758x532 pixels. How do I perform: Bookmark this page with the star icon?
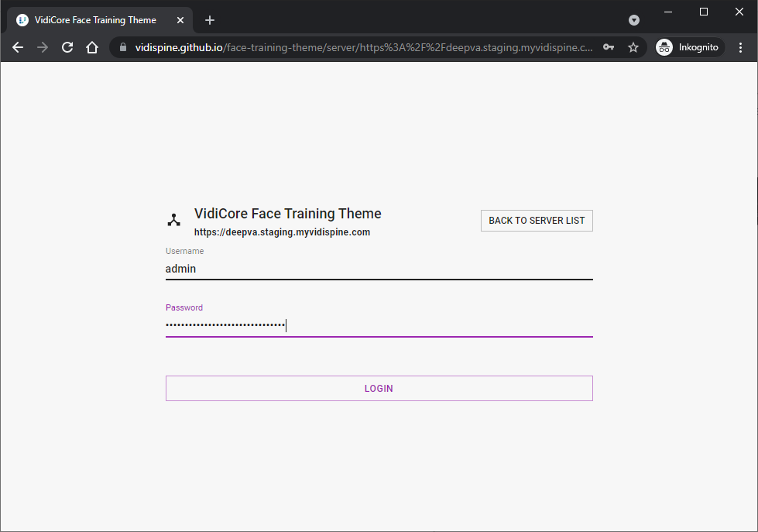[x=633, y=47]
